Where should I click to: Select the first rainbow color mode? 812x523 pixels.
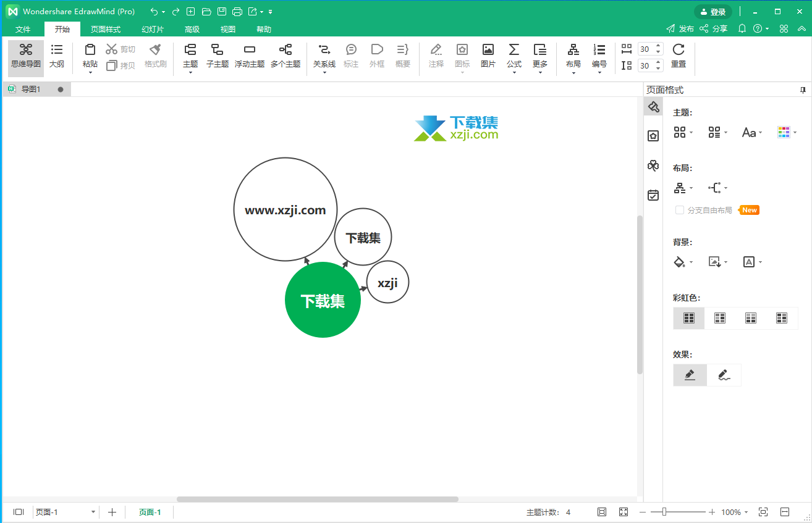coord(689,318)
